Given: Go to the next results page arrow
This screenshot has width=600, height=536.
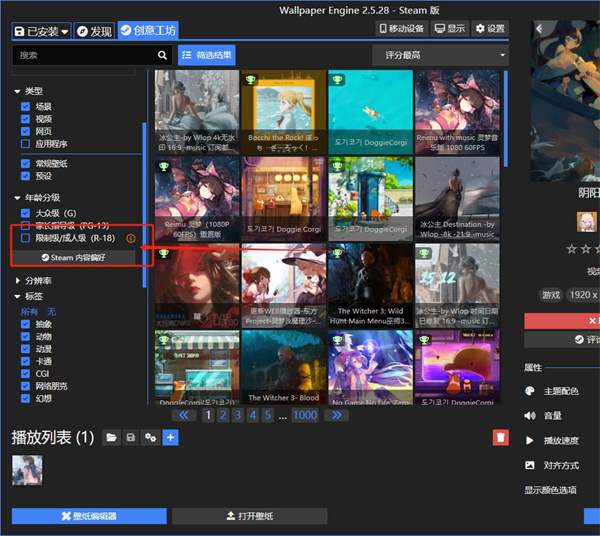Looking at the screenshot, I should pyautogui.click(x=336, y=415).
